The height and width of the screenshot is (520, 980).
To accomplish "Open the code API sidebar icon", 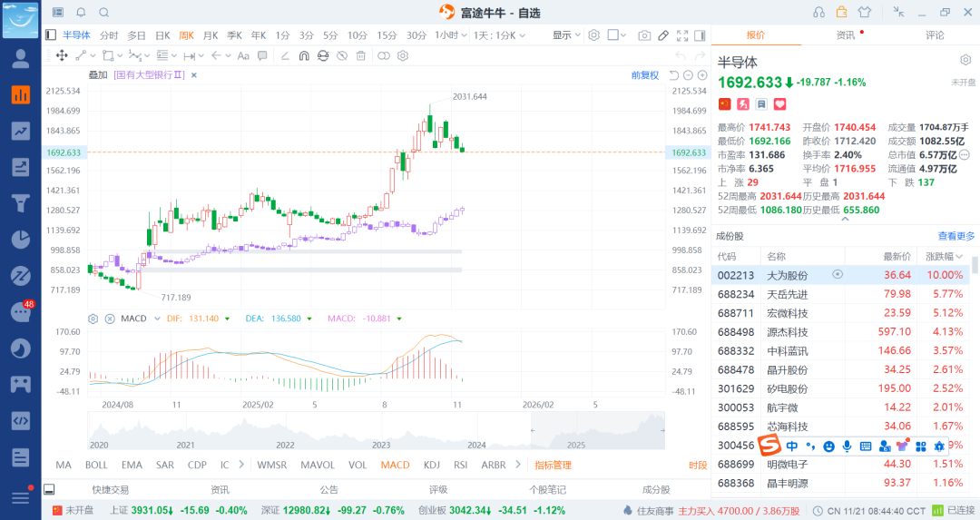I will tap(21, 420).
